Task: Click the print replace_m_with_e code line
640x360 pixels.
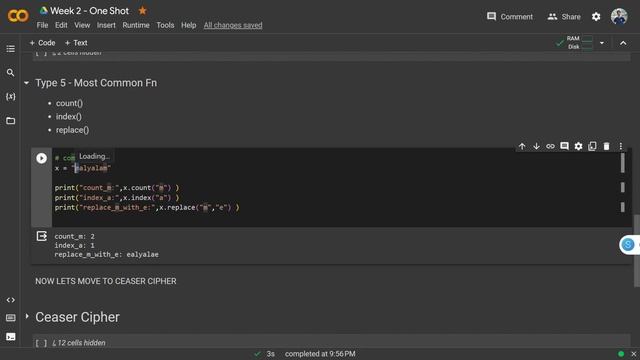Action: [147, 207]
